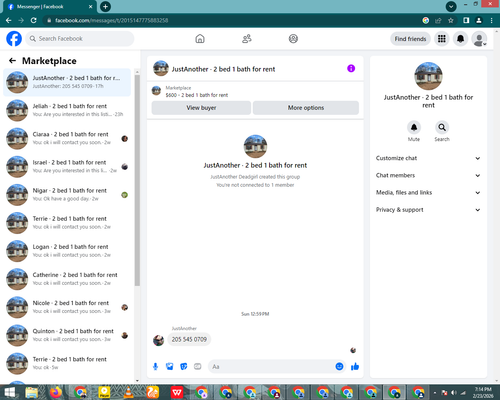
Task: Bookmark this page star icon
Action: [x=451, y=20]
